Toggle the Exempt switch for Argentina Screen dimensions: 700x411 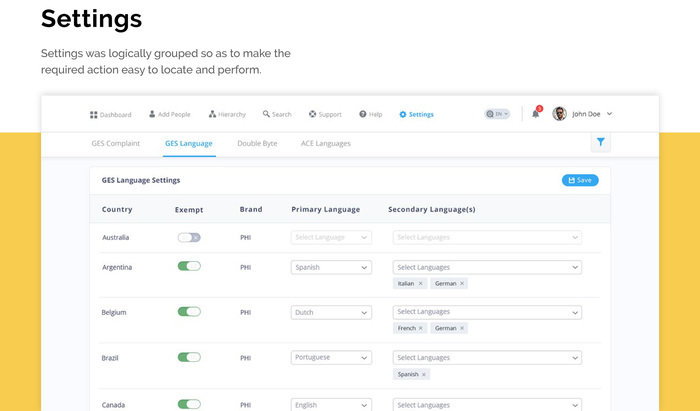[x=189, y=266]
